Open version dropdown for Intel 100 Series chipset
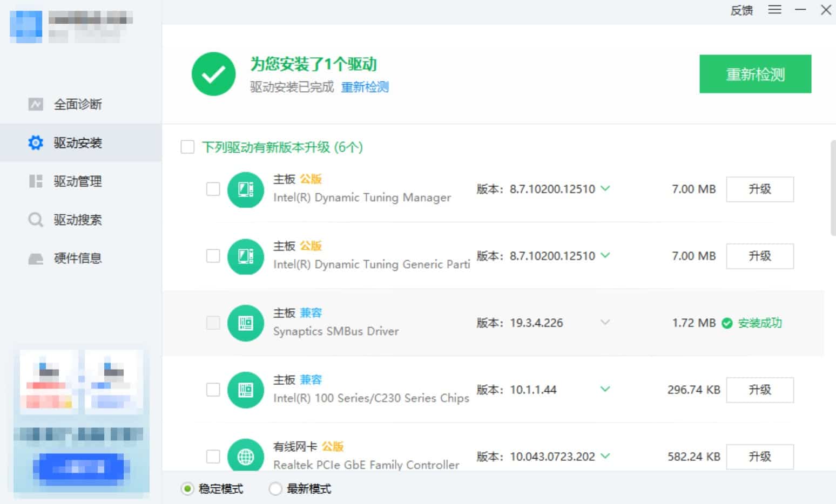The width and height of the screenshot is (836, 504). [605, 389]
